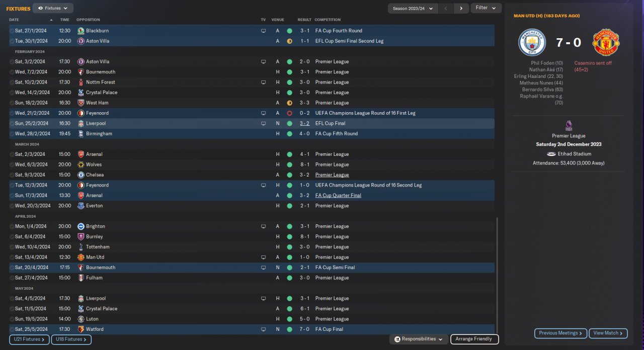Open the Fixtures view dropdown

[53, 8]
